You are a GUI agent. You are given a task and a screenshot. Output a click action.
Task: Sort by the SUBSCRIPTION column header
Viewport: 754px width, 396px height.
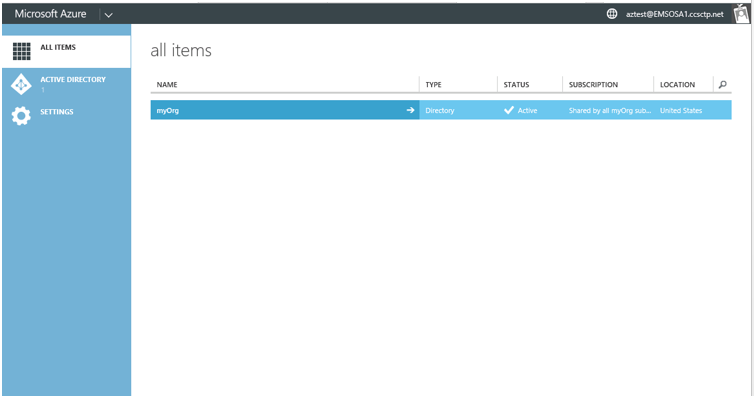tap(593, 85)
